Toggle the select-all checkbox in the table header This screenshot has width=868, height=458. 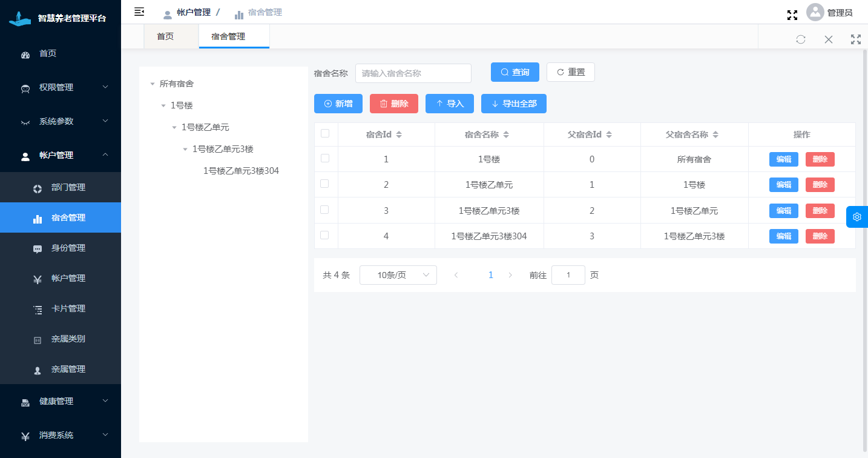[x=325, y=134]
